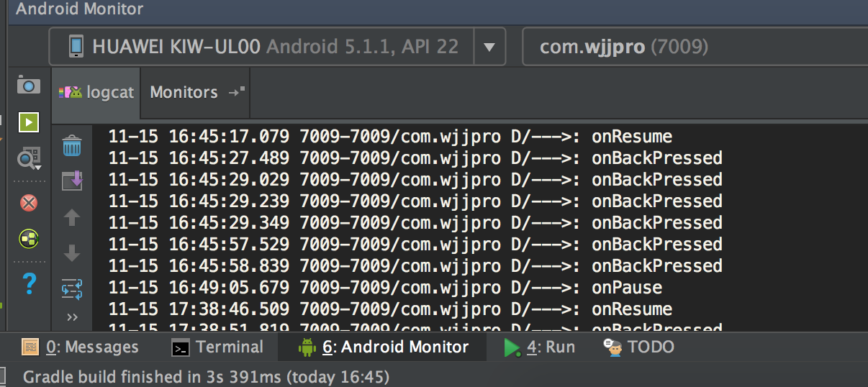Open the system information magnifier icon

(x=28, y=158)
